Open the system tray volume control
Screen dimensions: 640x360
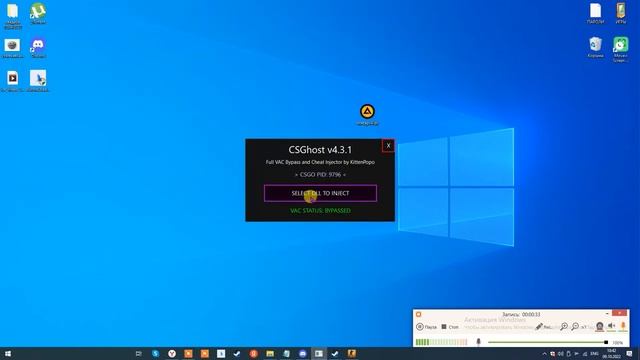click(560, 354)
